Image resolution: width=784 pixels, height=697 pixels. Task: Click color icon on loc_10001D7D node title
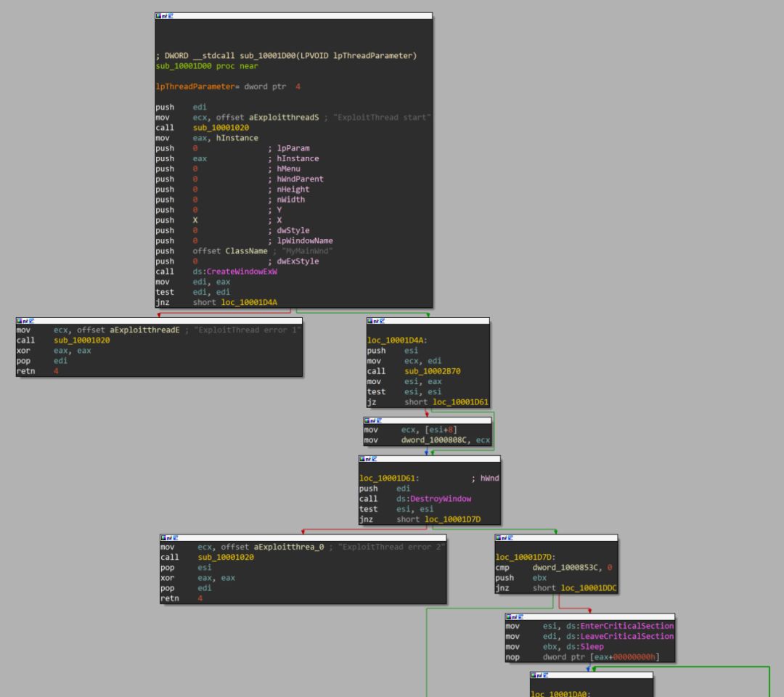[498, 538]
